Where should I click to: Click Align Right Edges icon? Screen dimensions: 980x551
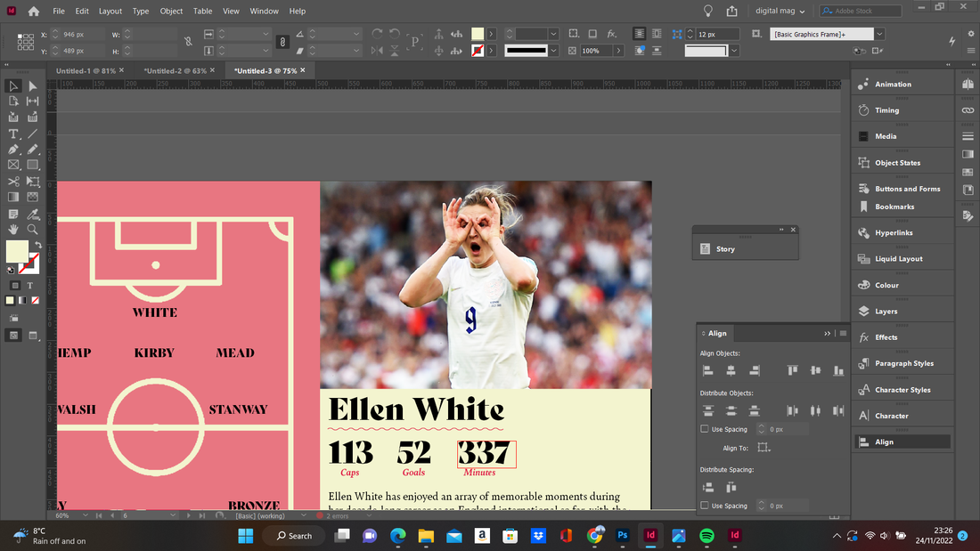click(x=755, y=370)
